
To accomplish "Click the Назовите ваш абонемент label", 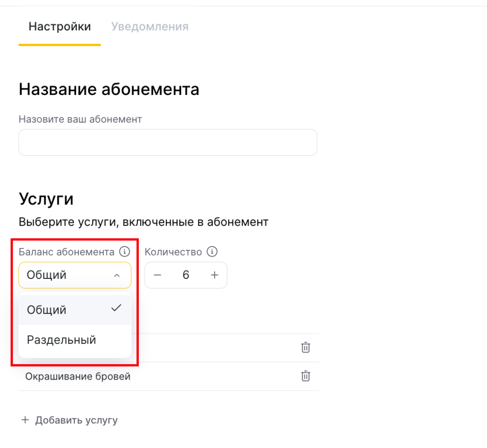I will pos(80,119).
